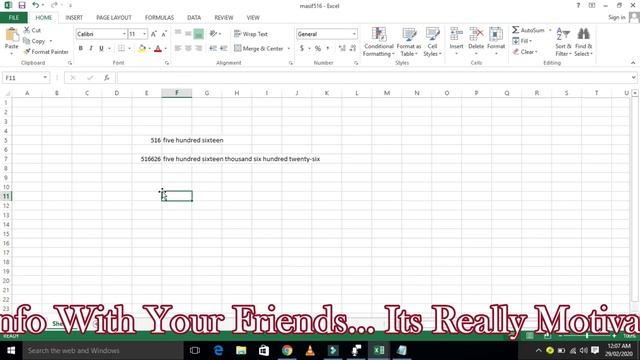This screenshot has width=640, height=360.
Task: Toggle Italic formatting
Action: tap(91, 48)
